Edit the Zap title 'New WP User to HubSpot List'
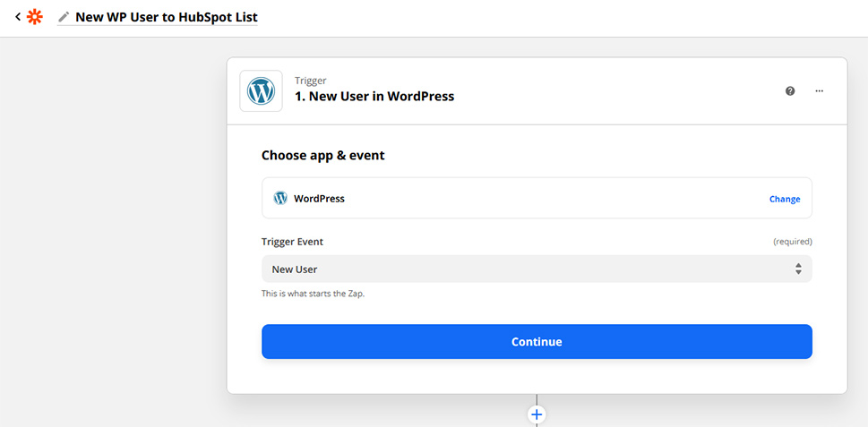This screenshot has height=427, width=868. pyautogui.click(x=166, y=17)
